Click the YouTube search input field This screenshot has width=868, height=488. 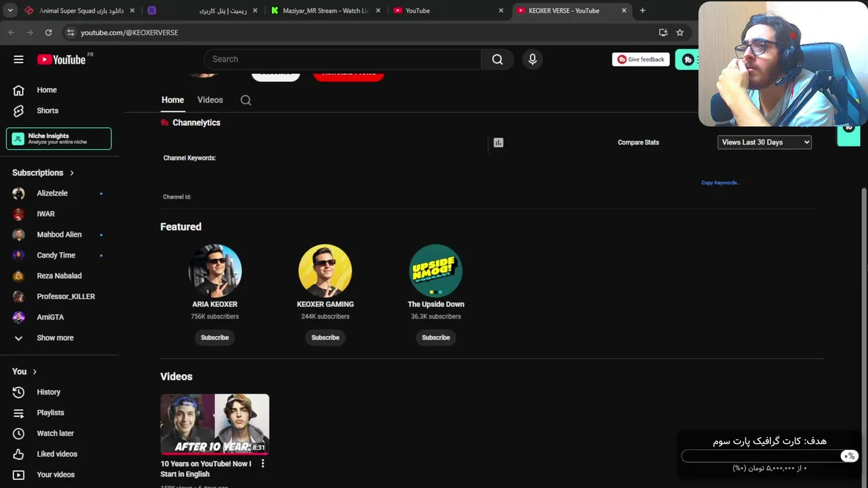(x=342, y=60)
